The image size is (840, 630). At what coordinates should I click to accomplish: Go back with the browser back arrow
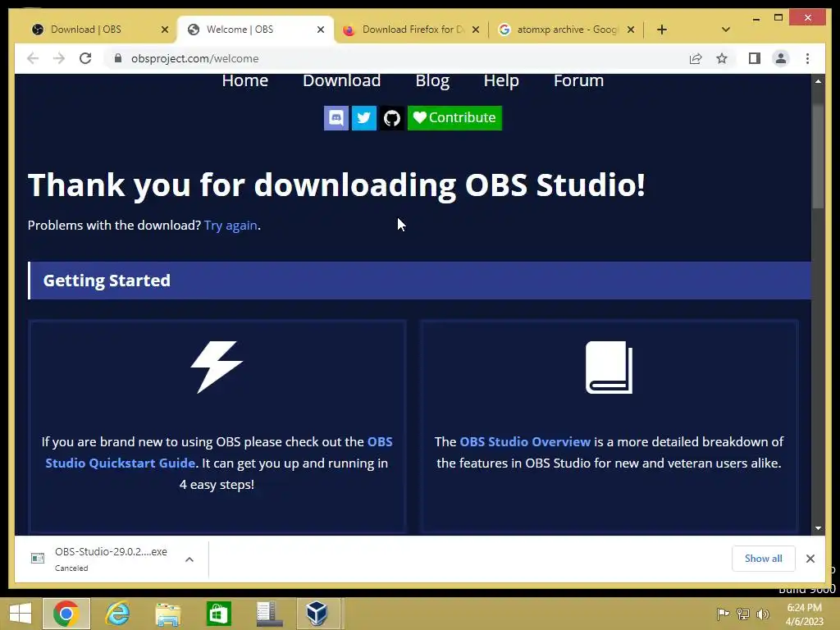point(33,58)
